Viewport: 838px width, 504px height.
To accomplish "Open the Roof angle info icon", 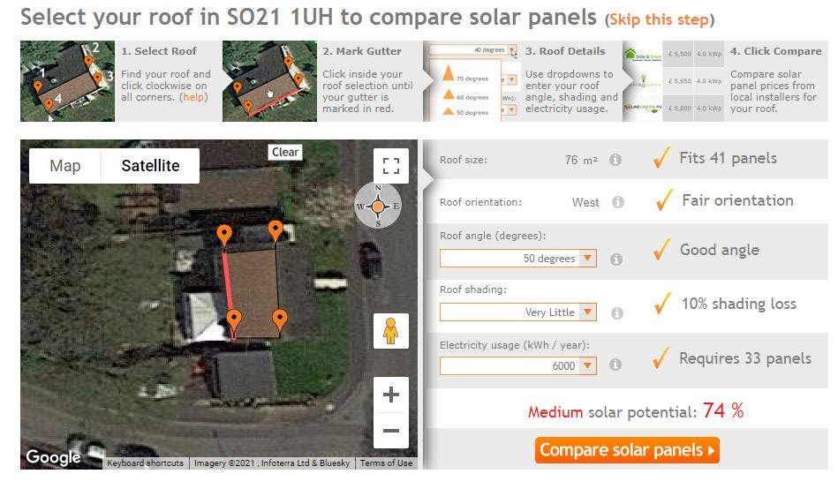I will (x=616, y=260).
